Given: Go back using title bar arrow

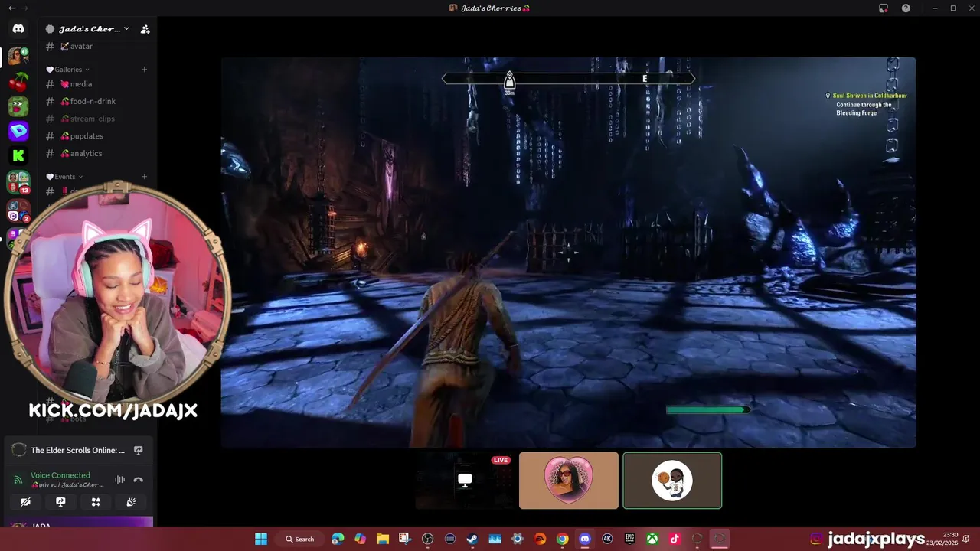Looking at the screenshot, I should [11, 8].
